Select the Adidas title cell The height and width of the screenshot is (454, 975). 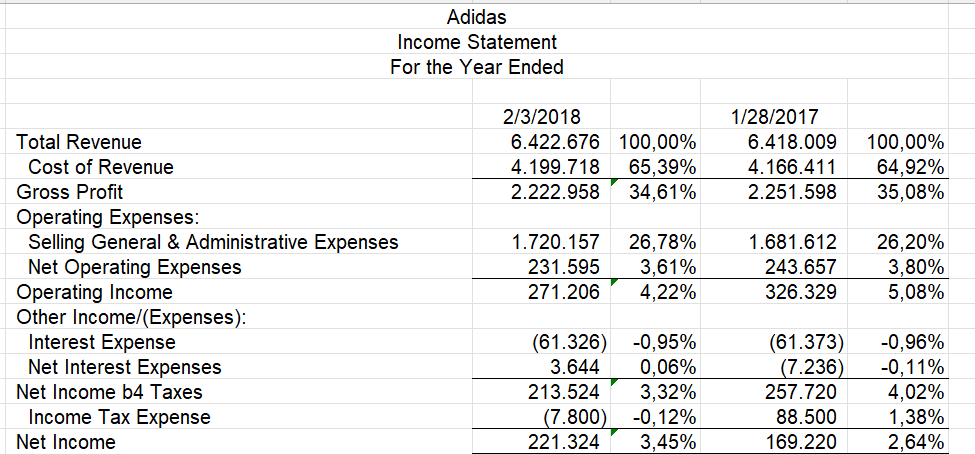pyautogui.click(x=477, y=17)
